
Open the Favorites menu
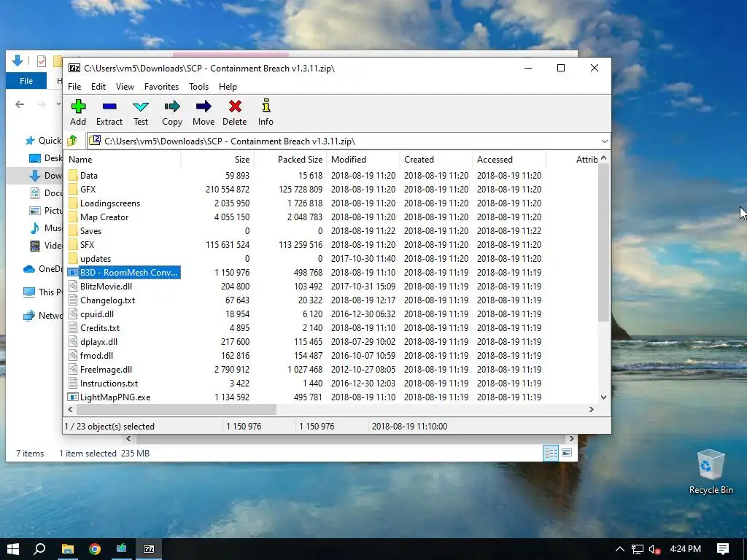161,87
